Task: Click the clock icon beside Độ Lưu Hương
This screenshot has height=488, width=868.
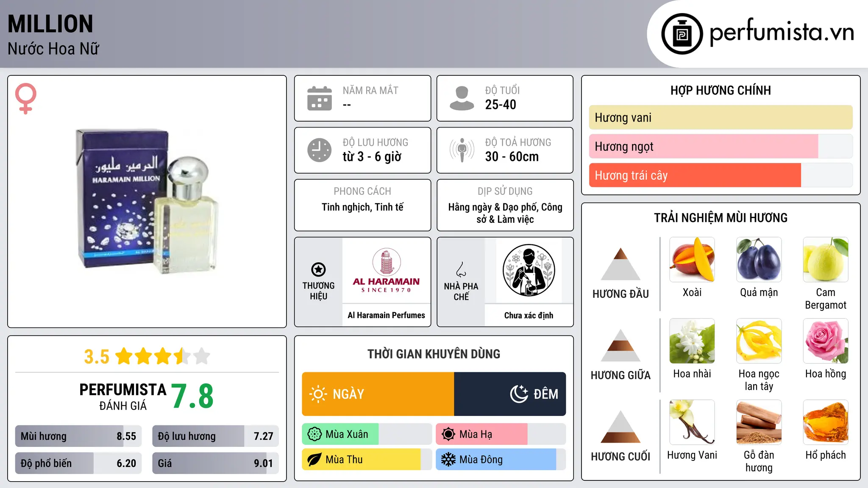Action: click(x=320, y=150)
